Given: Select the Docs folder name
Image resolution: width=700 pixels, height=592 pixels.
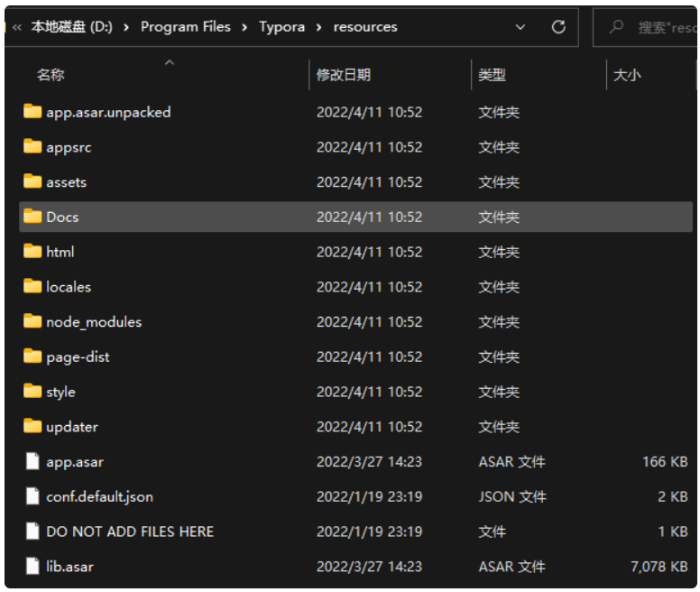Looking at the screenshot, I should click(x=62, y=217).
